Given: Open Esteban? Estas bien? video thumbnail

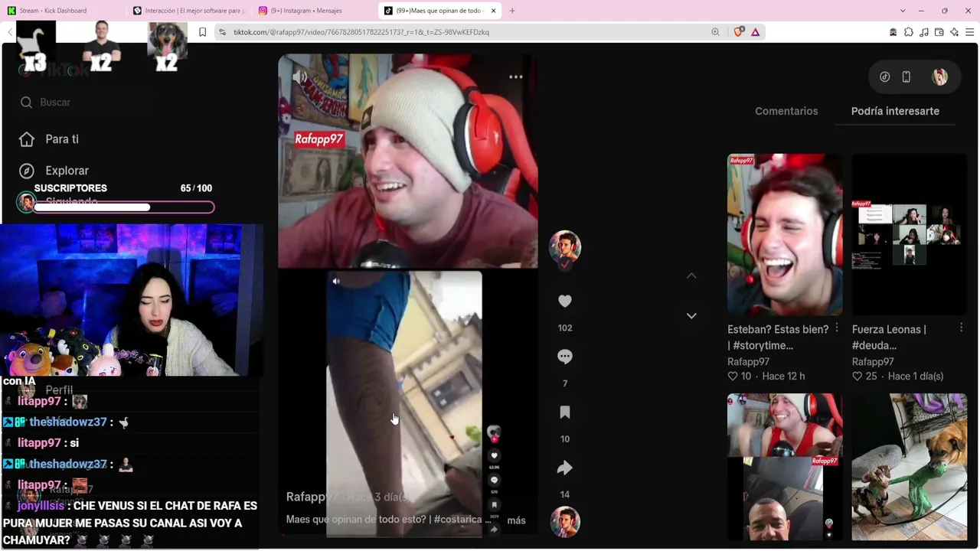Looking at the screenshot, I should tap(785, 234).
